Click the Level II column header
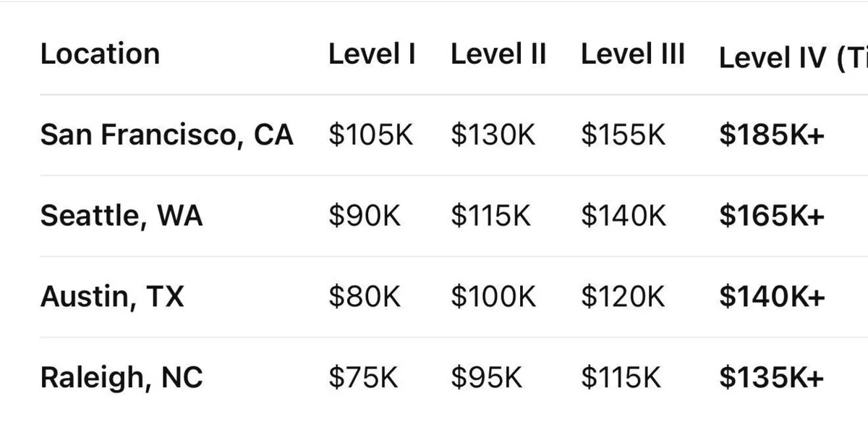This screenshot has height=430, width=868. coord(498,54)
